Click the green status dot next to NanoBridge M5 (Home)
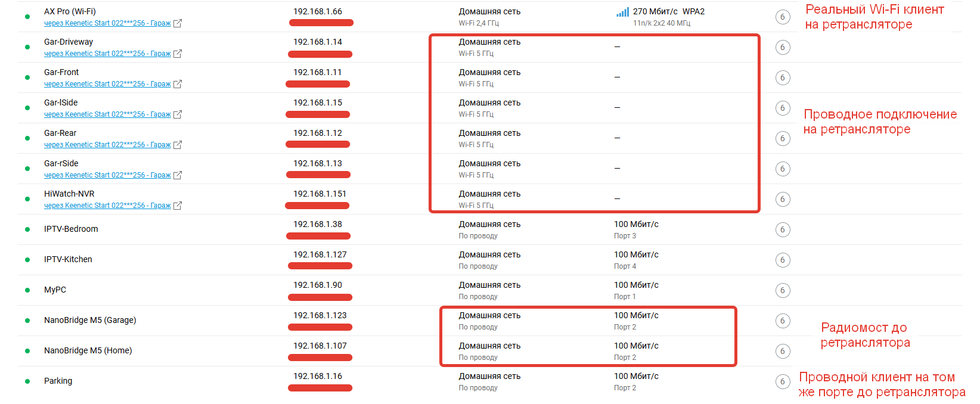 tap(27, 351)
